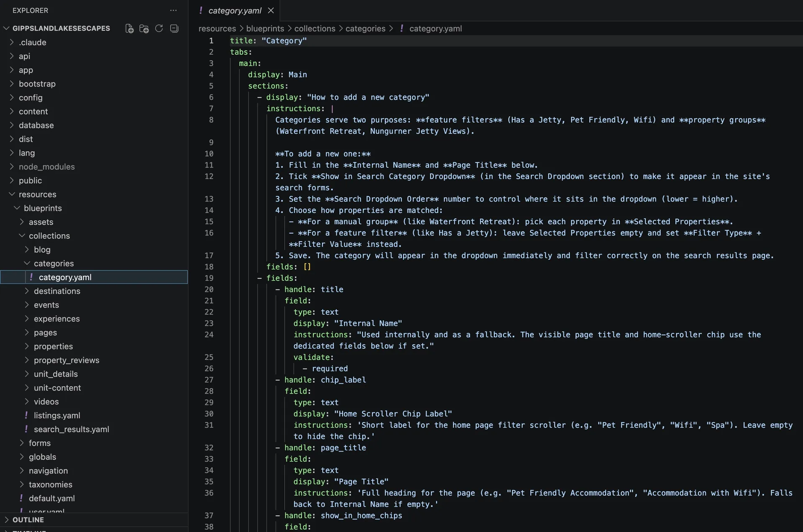This screenshot has height=532, width=803.
Task: Click line number 1 in the gutter
Action: click(211, 41)
